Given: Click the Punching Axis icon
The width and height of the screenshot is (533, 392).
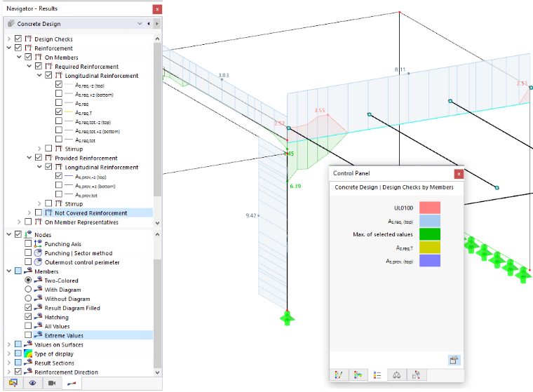Looking at the screenshot, I should 38,243.
